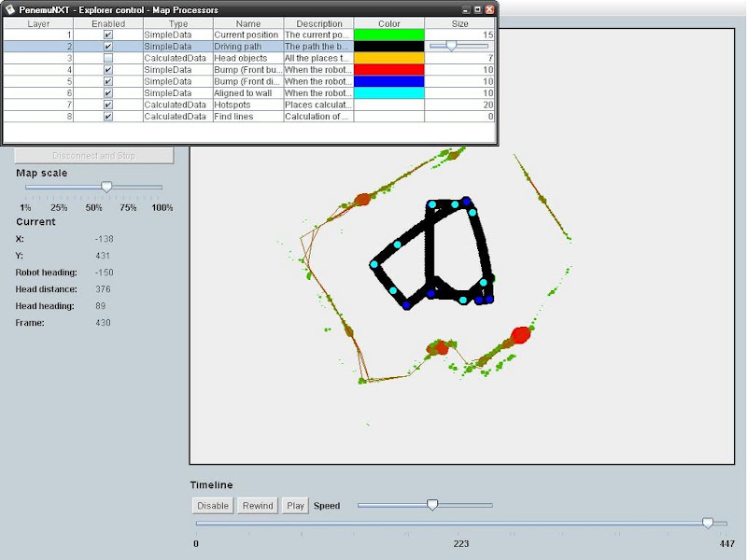Click the Driving path size slider

[x=452, y=46]
